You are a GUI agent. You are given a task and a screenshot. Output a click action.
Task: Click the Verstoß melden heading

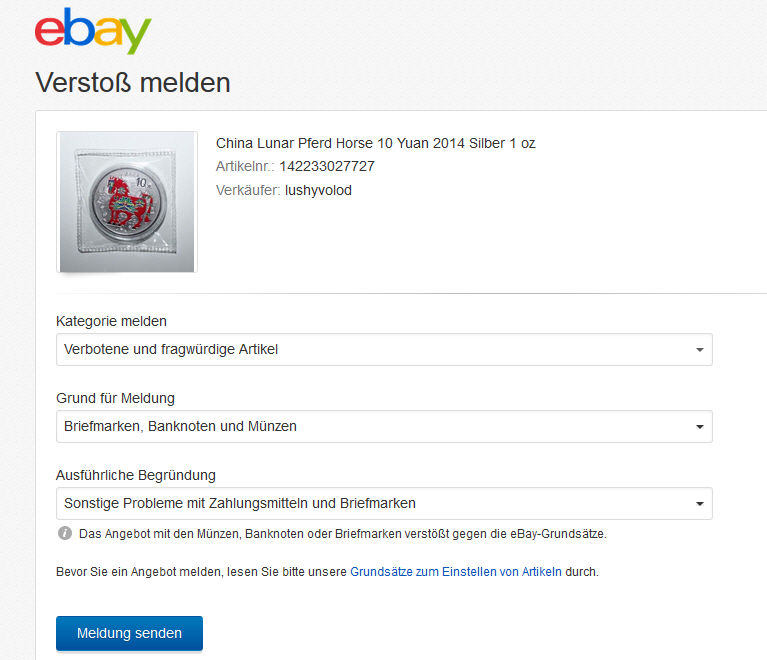pyautogui.click(x=133, y=82)
